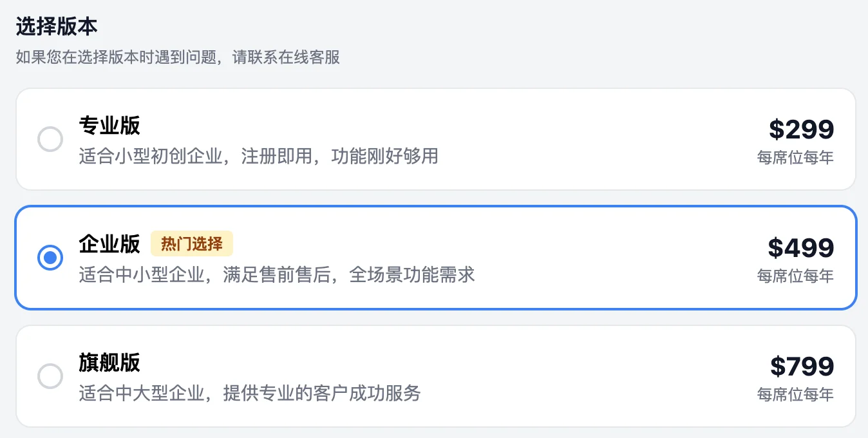Click the 企业版 plan title text
The width and height of the screenshot is (868, 438).
pos(109,245)
